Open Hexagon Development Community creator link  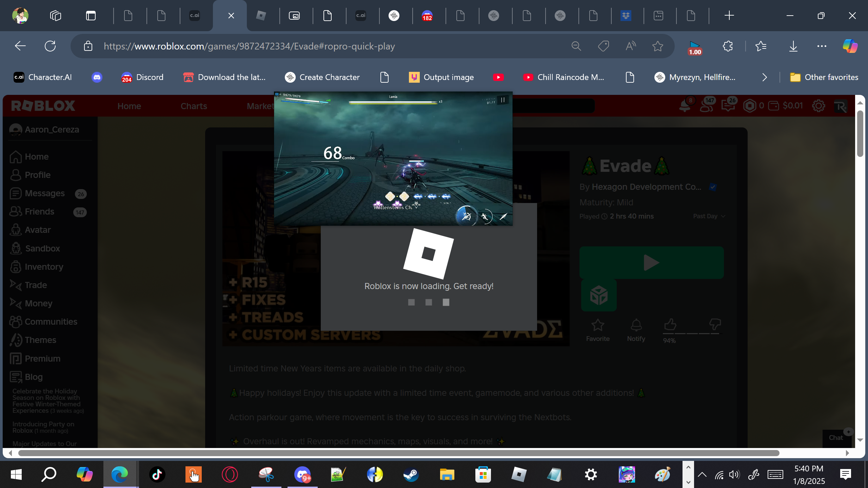(x=646, y=187)
